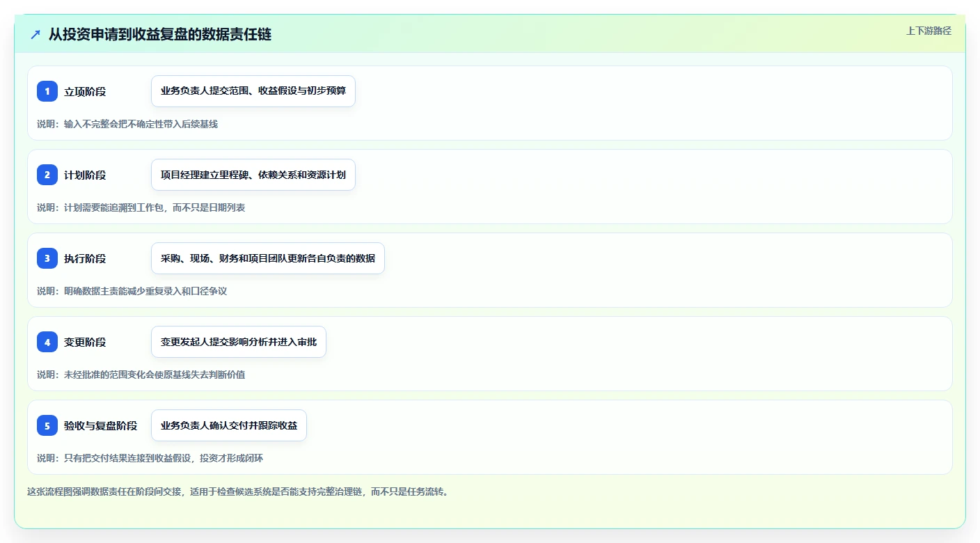Select the 验收与复盘阶段 stage label
The width and height of the screenshot is (980, 543).
point(101,425)
